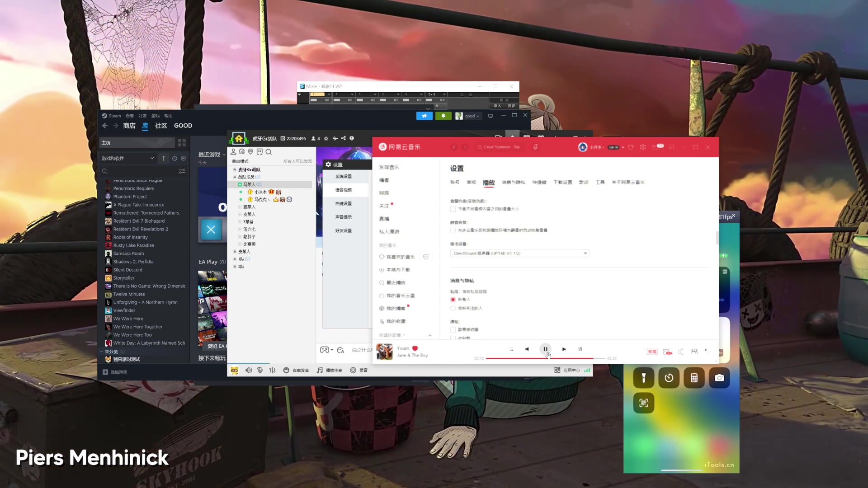The height and width of the screenshot is (488, 868).
Task: Click NetEase voice search microphone icon
Action: coord(535,147)
